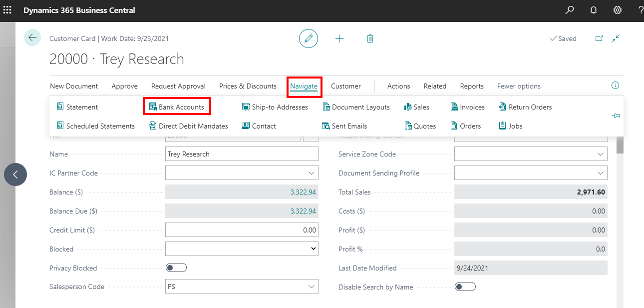644x308 pixels.
Task: Open card in new window icon
Action: [x=599, y=38]
